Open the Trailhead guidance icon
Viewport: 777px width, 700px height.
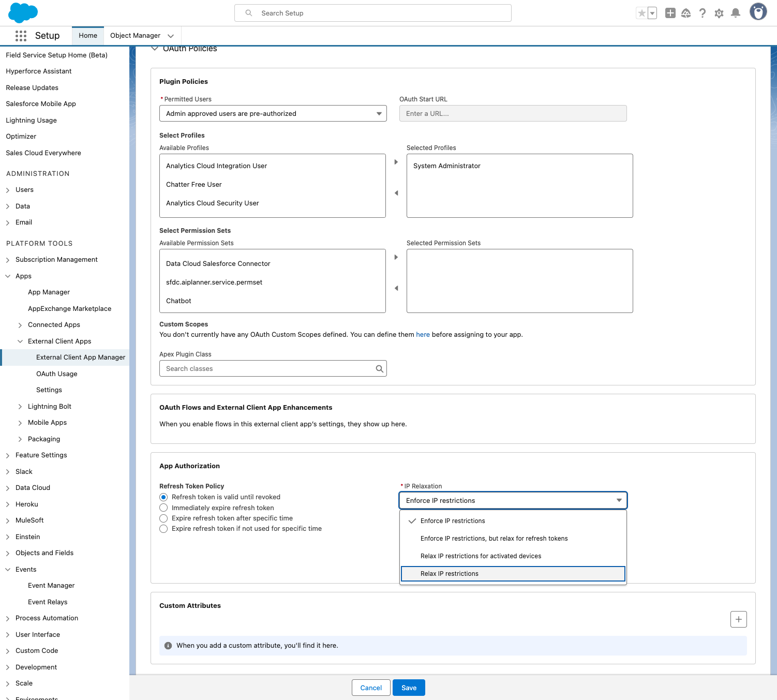[686, 13]
